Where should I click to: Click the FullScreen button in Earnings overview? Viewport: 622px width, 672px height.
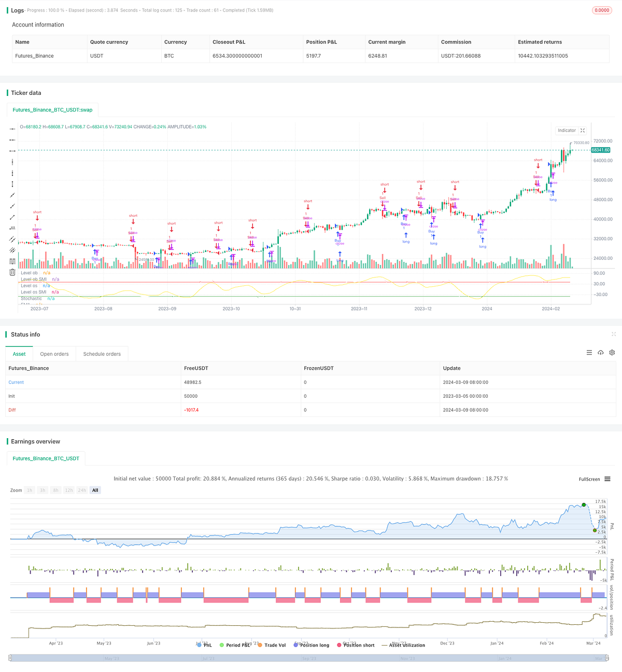(589, 479)
